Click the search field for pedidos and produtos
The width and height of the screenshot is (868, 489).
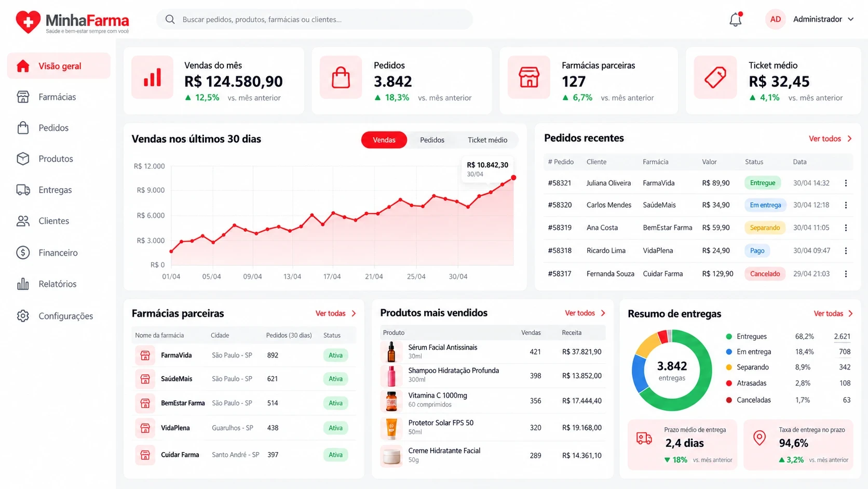(315, 20)
